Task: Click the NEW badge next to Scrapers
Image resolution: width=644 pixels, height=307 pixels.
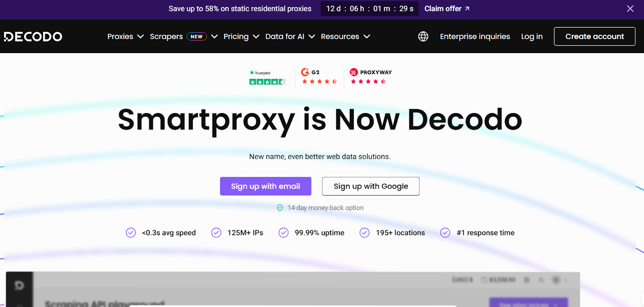Action: (196, 37)
